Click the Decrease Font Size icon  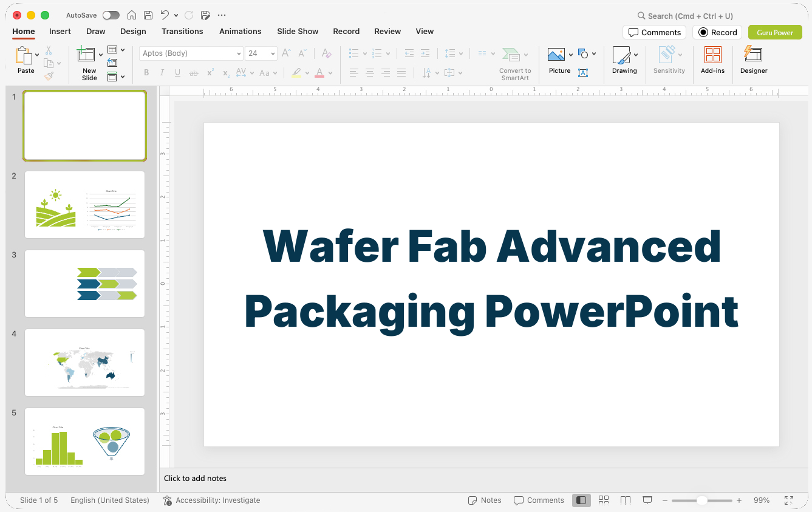coord(302,53)
